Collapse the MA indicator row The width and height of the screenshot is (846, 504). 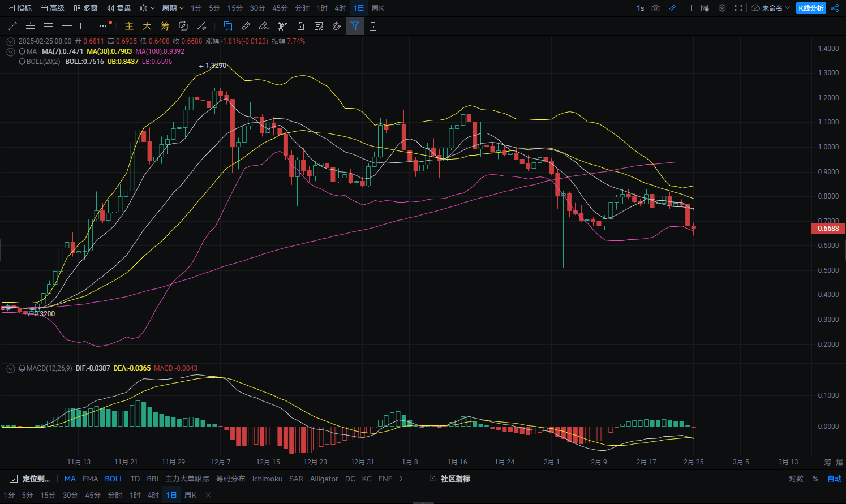10,51
